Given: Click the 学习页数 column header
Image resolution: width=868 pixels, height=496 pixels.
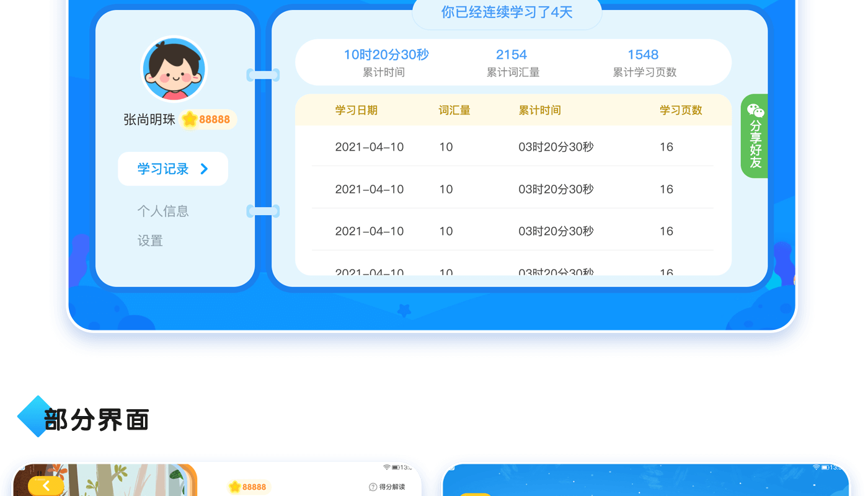Looking at the screenshot, I should click(680, 110).
